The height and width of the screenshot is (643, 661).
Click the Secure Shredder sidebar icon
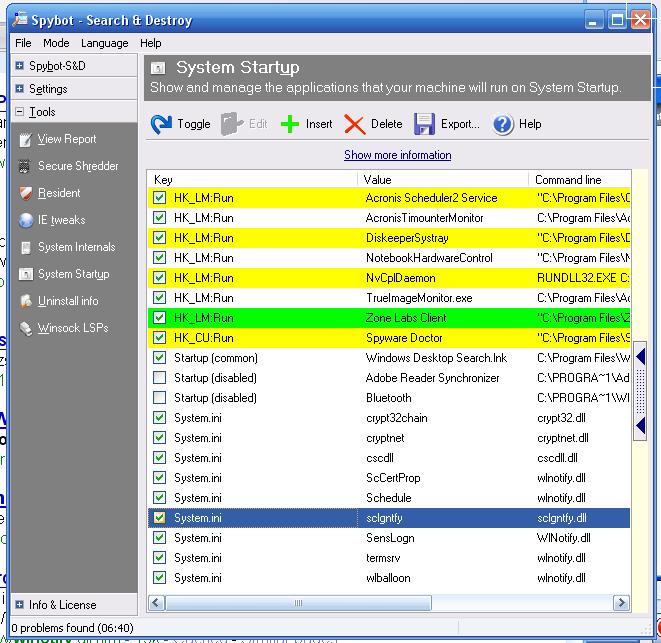click(24, 166)
